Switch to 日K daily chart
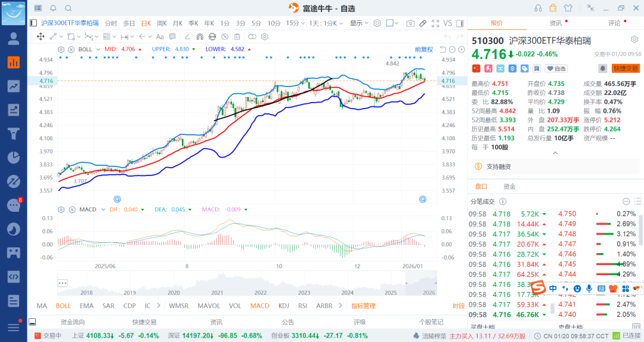644x342 pixels. click(x=146, y=23)
